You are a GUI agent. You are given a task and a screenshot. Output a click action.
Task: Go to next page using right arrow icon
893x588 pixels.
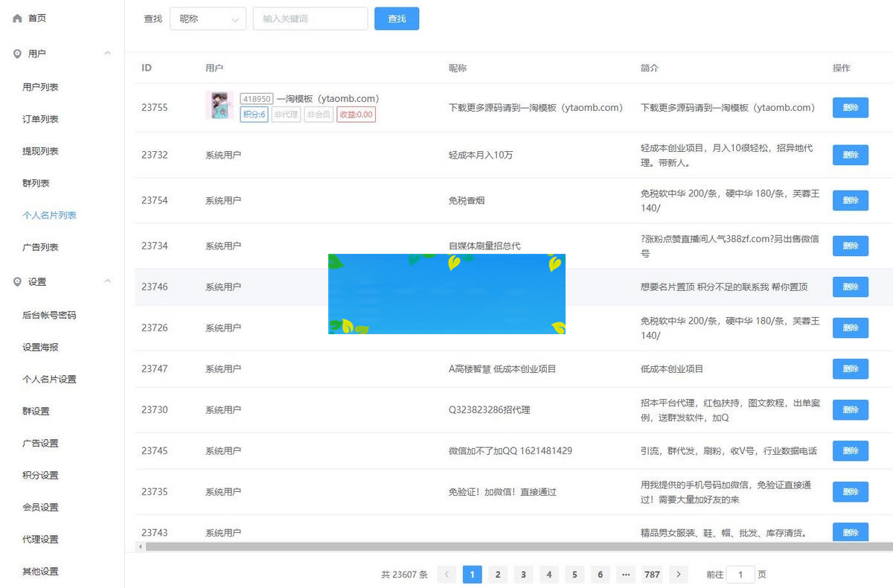tap(678, 574)
